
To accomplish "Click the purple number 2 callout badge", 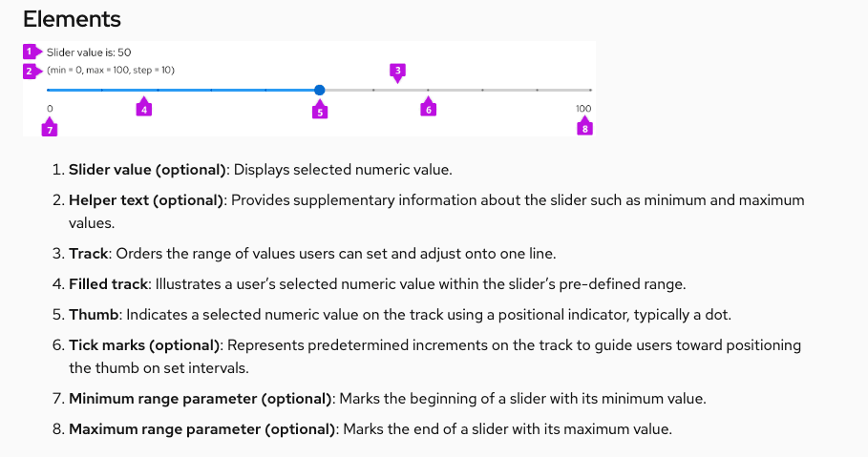I will pyautogui.click(x=30, y=71).
